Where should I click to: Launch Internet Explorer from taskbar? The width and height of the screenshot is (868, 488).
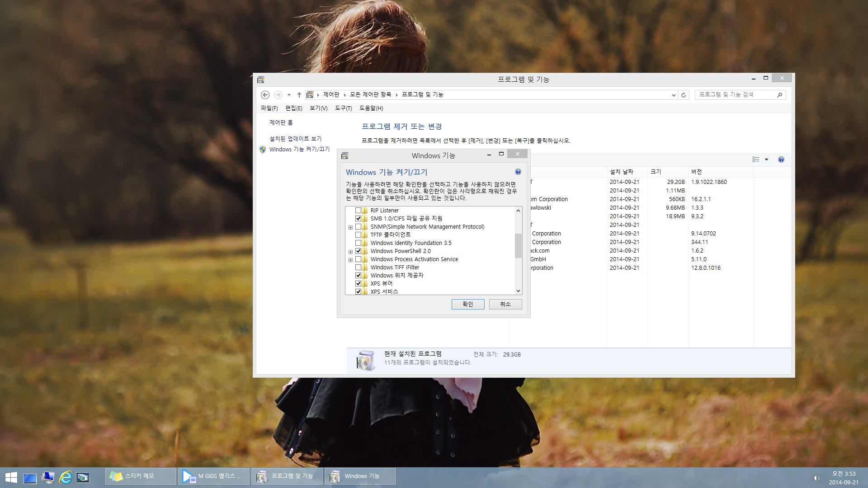point(66,477)
